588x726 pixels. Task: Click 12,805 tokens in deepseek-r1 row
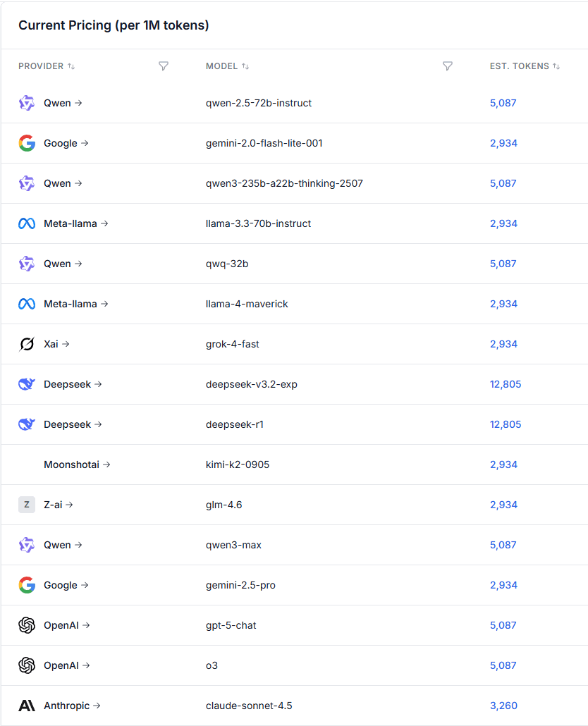tap(506, 424)
